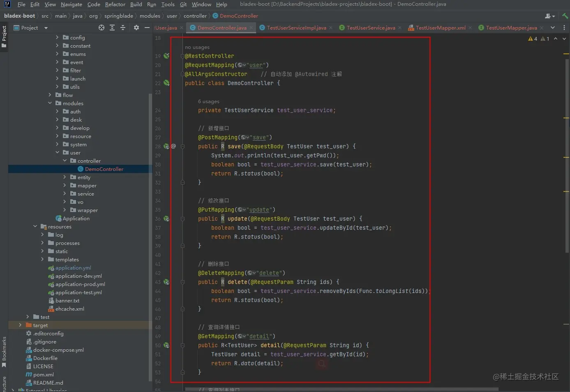Expand the entity folder in the tree
570x392 pixels.
pos(65,177)
